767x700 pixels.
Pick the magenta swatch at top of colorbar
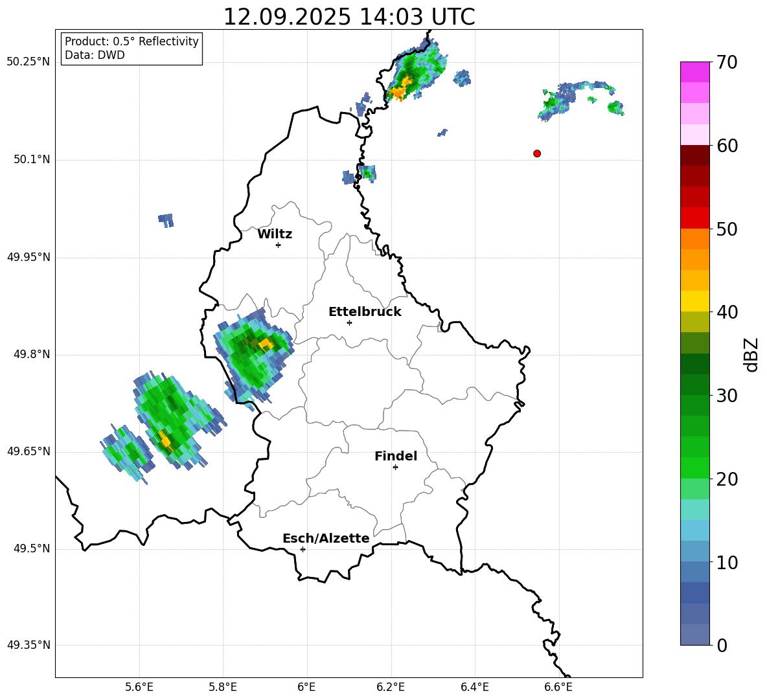click(x=694, y=72)
